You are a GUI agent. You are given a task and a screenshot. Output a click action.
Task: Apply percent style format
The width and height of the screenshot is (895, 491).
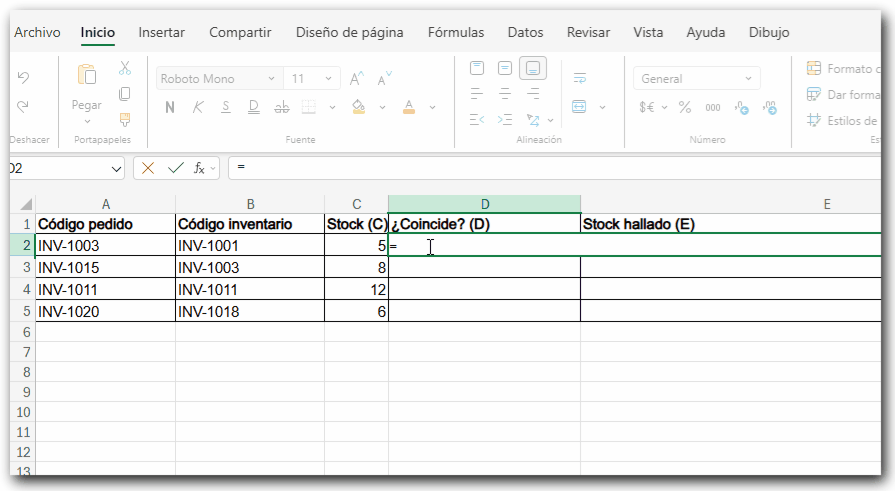click(684, 107)
